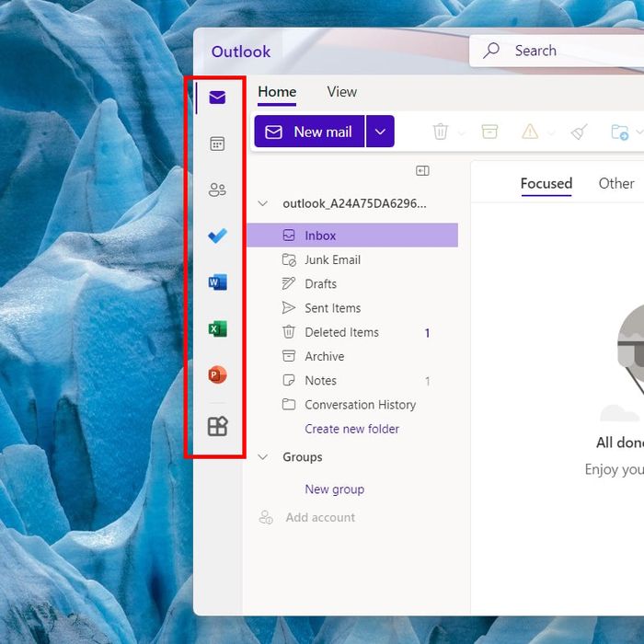Viewport: 644px width, 644px height.
Task: Click the New mail button
Action: coord(309,132)
